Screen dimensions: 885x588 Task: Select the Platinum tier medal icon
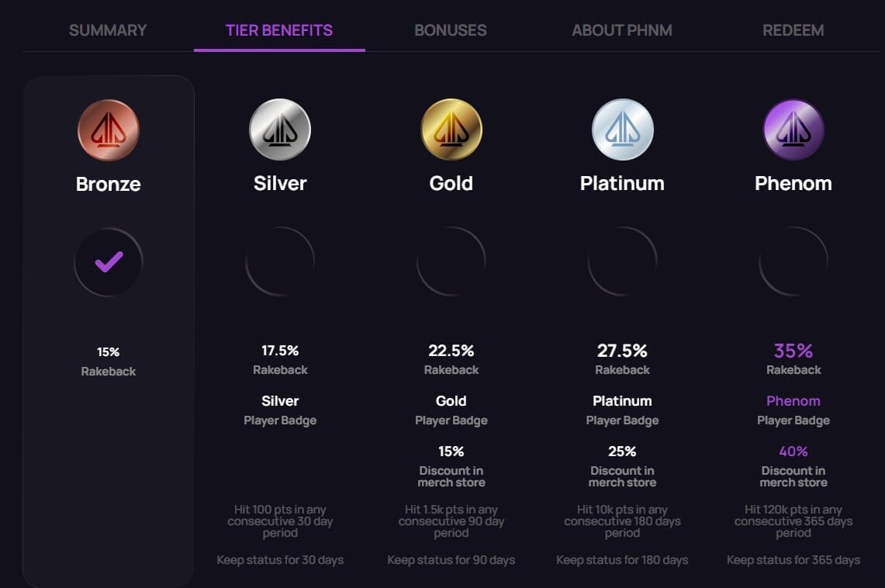(622, 128)
